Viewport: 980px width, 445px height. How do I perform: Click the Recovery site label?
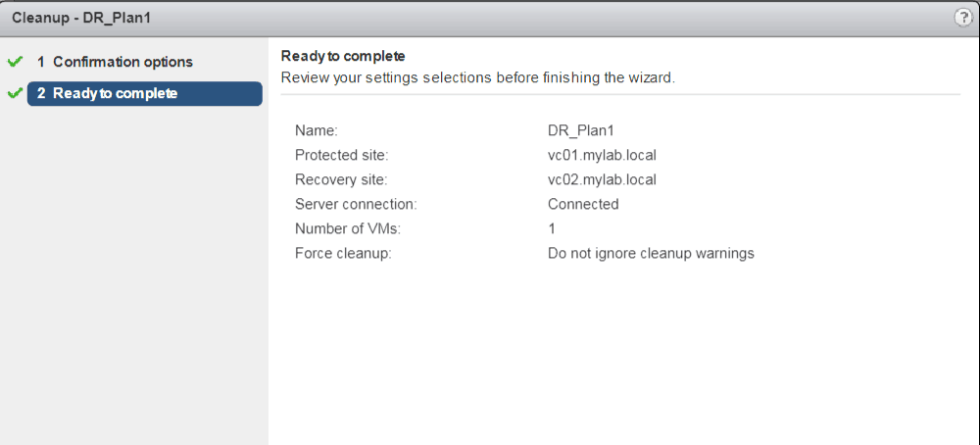[341, 179]
